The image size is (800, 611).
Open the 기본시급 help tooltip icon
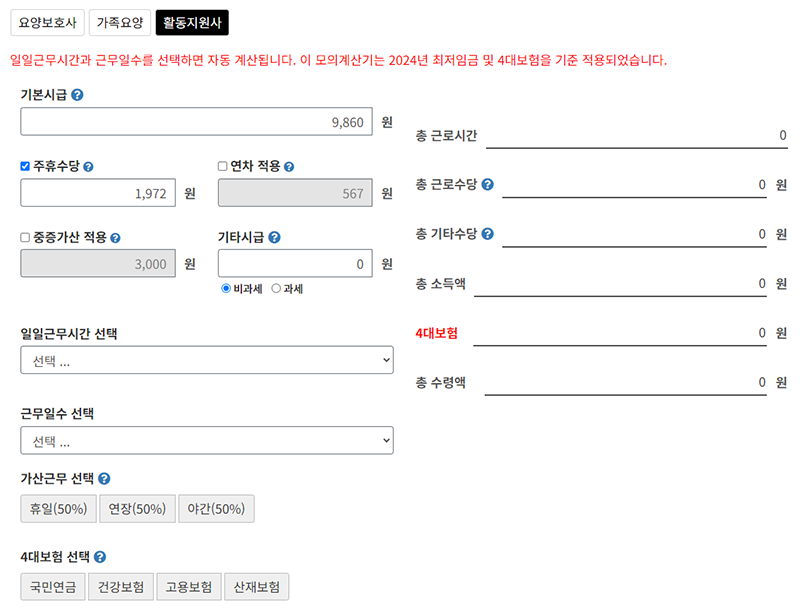pyautogui.click(x=77, y=96)
